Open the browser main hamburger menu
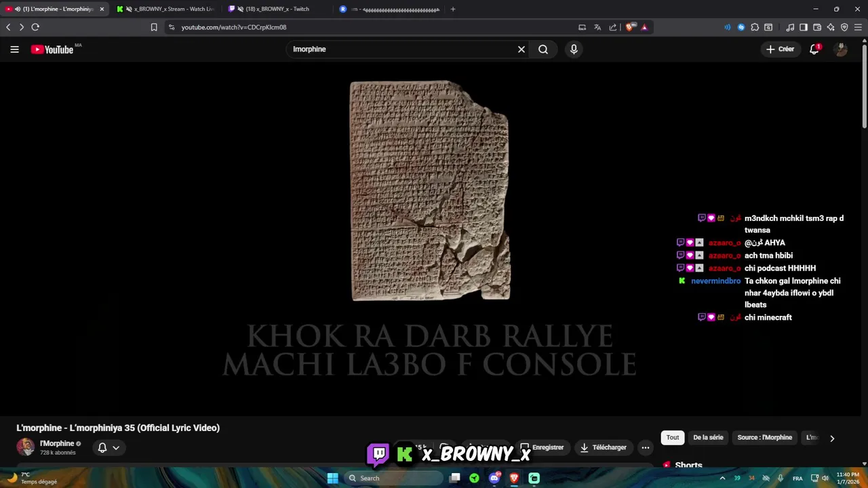 click(x=858, y=27)
